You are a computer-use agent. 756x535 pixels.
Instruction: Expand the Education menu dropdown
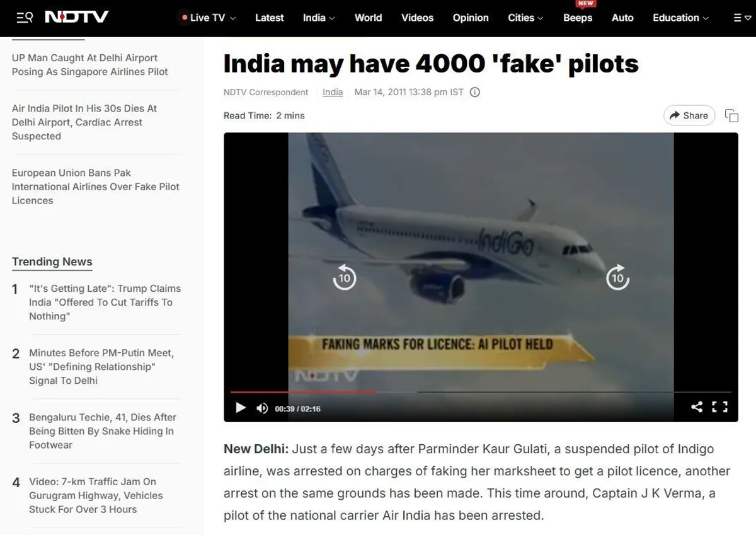pos(680,18)
